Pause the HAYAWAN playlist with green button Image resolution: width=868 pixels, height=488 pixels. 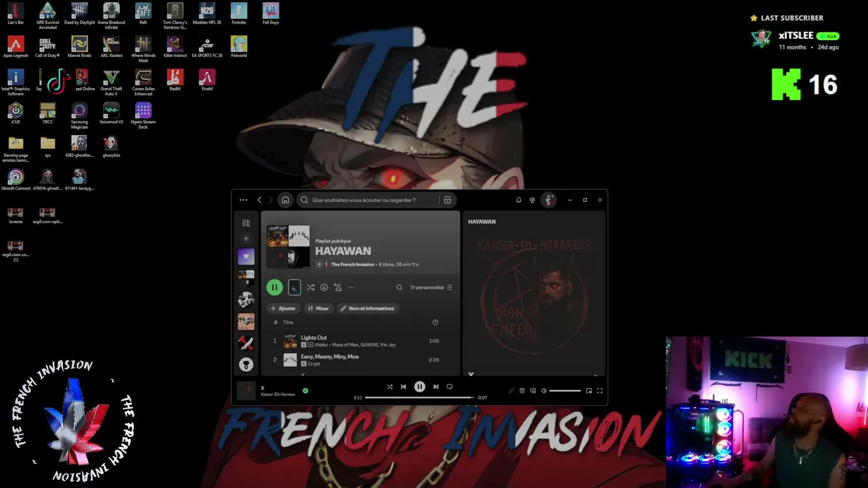(x=275, y=287)
